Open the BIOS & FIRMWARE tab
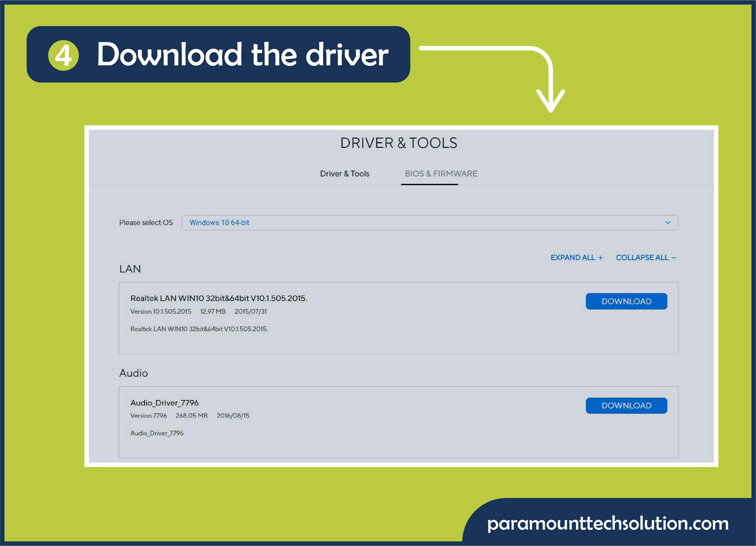Screen dimensions: 756x546 pos(441,174)
